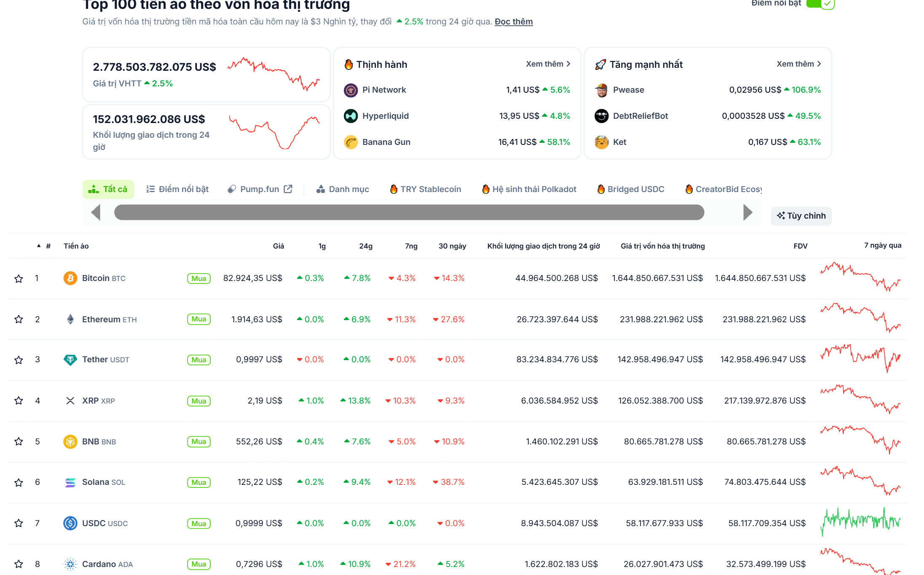The width and height of the screenshot is (924, 575).
Task: Click the DebtReliefBot avatar icon
Action: tap(601, 116)
